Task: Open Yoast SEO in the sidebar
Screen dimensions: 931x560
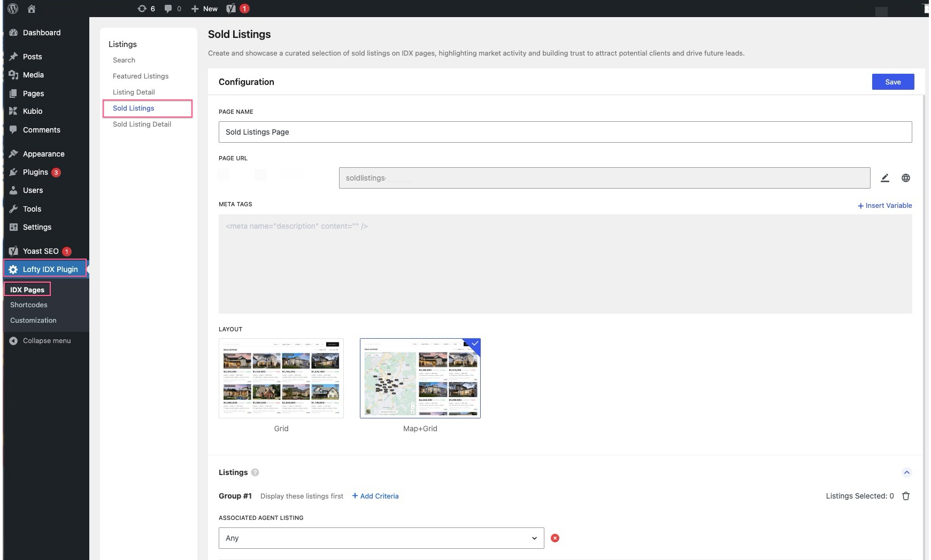Action: point(47,251)
